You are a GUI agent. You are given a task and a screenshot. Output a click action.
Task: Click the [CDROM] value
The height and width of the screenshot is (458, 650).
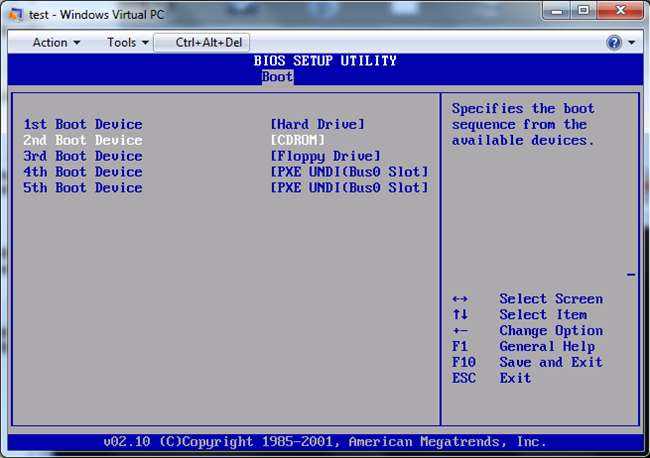[x=298, y=140]
